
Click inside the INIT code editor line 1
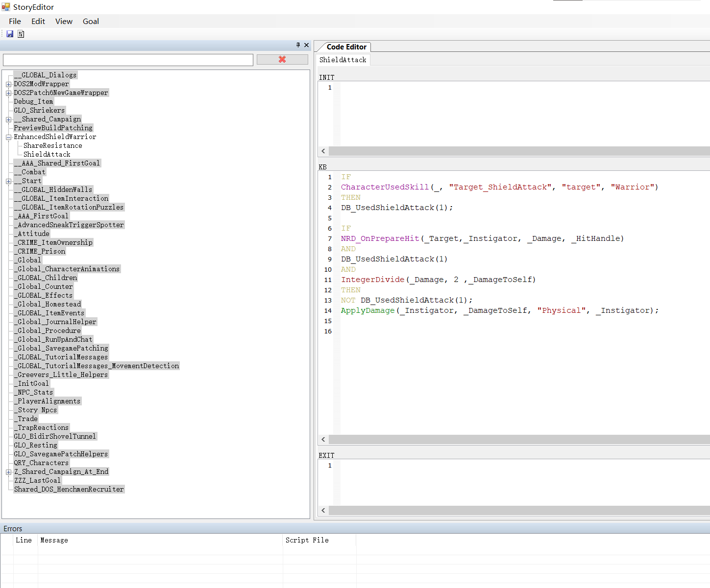[524, 88]
